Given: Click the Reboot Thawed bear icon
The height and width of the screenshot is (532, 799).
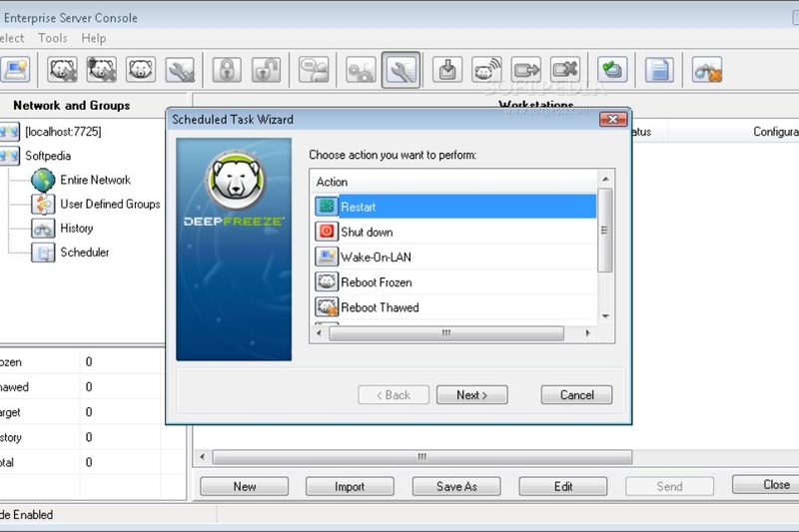Looking at the screenshot, I should coord(327,307).
